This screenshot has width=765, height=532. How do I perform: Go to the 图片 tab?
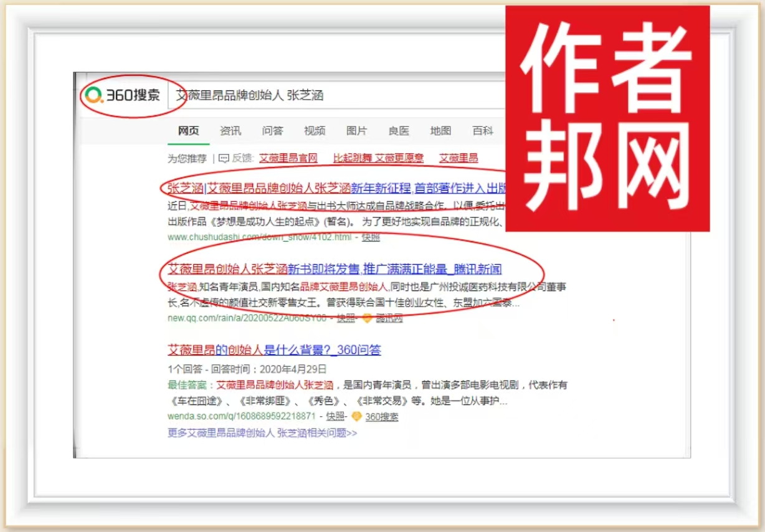[x=356, y=131]
